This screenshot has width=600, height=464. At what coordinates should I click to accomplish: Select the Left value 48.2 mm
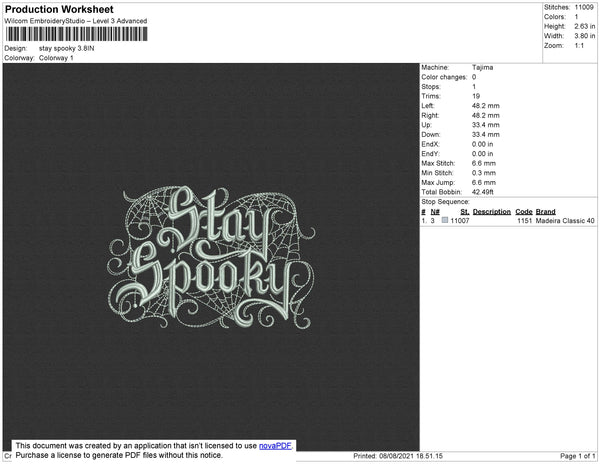pyautogui.click(x=486, y=106)
